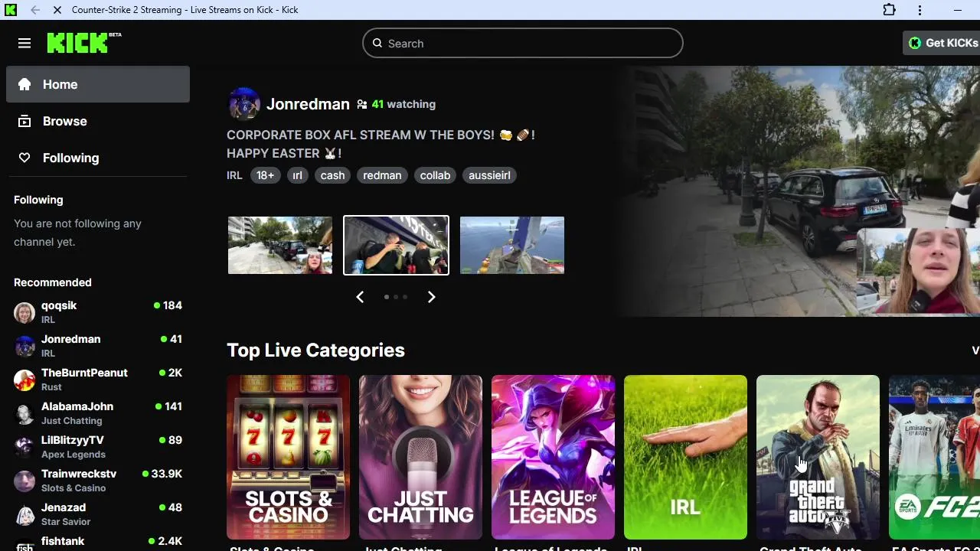Select the collab tag
This screenshot has height=551, width=980.
pos(435,175)
